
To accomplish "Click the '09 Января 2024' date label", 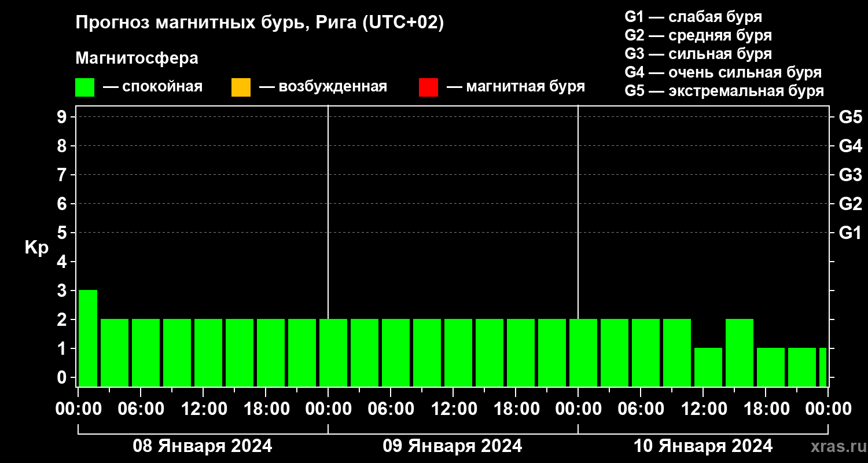I will (x=453, y=446).
